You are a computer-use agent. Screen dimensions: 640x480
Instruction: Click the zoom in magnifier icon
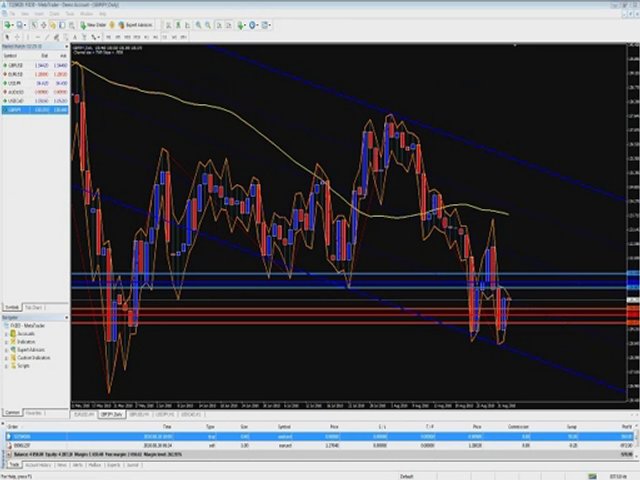[198, 25]
